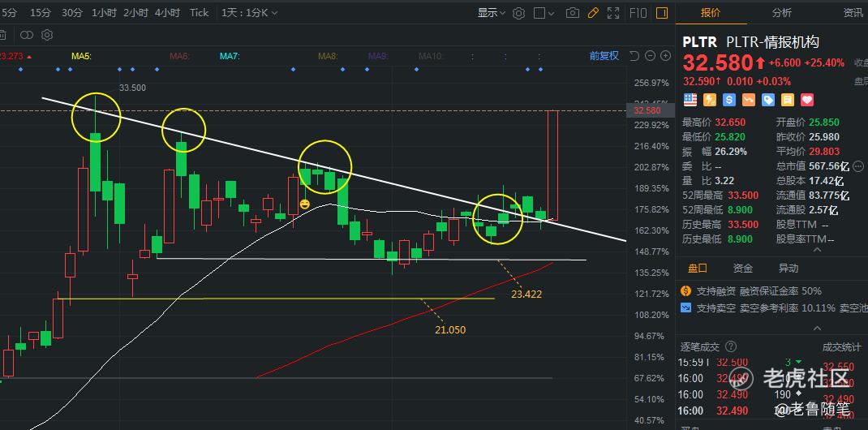Zoom in chart with plus circle

[666, 55]
